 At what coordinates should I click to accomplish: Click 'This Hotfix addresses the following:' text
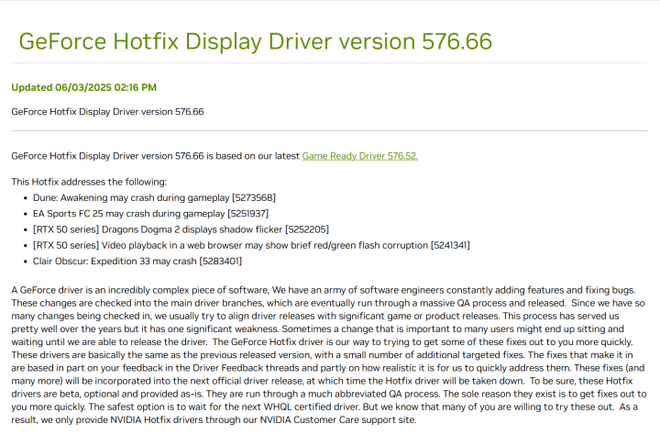click(x=89, y=182)
